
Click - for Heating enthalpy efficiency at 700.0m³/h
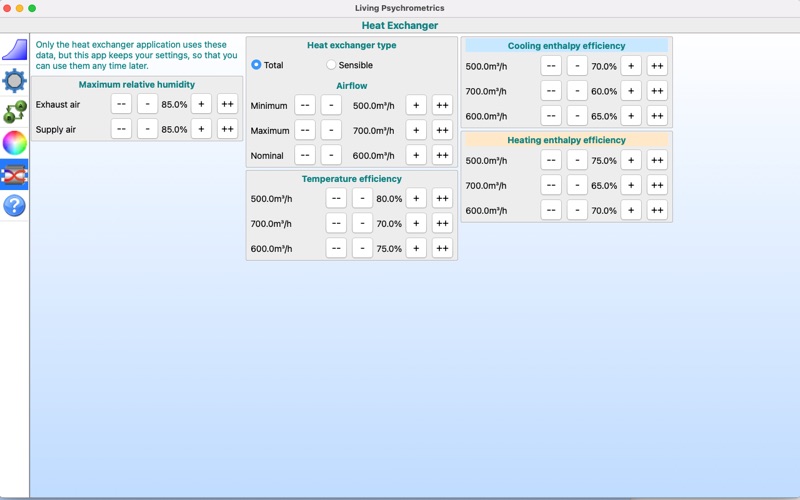(x=577, y=185)
